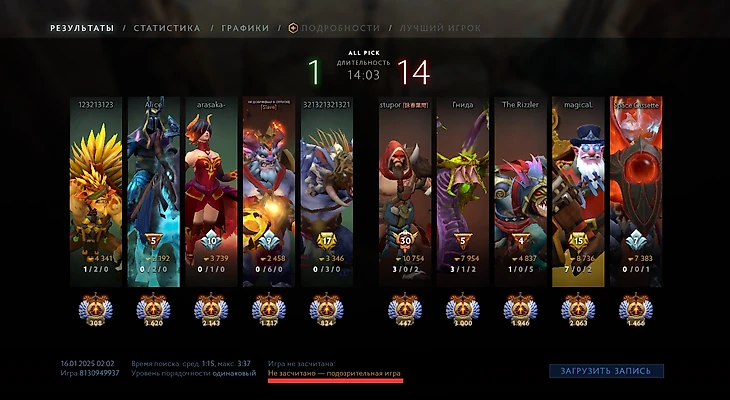This screenshot has height=400, width=730.
Task: Click the rank medal showing 3 620
Action: 153,309
